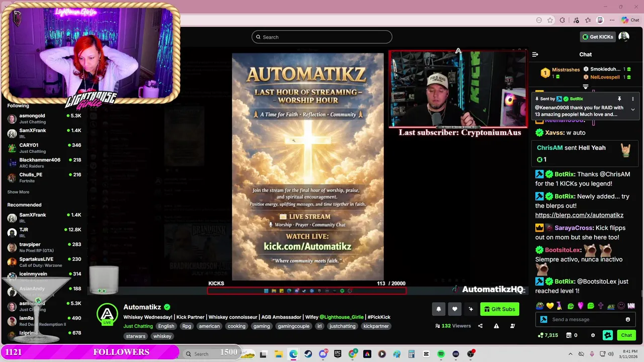This screenshot has width=644, height=362.
Task: Click the Just Chatting category link
Action: pyautogui.click(x=138, y=326)
